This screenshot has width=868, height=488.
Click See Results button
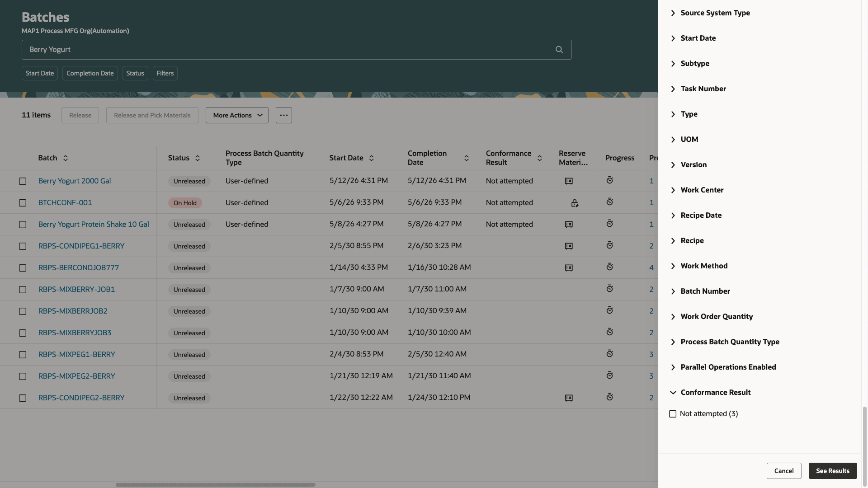tap(833, 471)
